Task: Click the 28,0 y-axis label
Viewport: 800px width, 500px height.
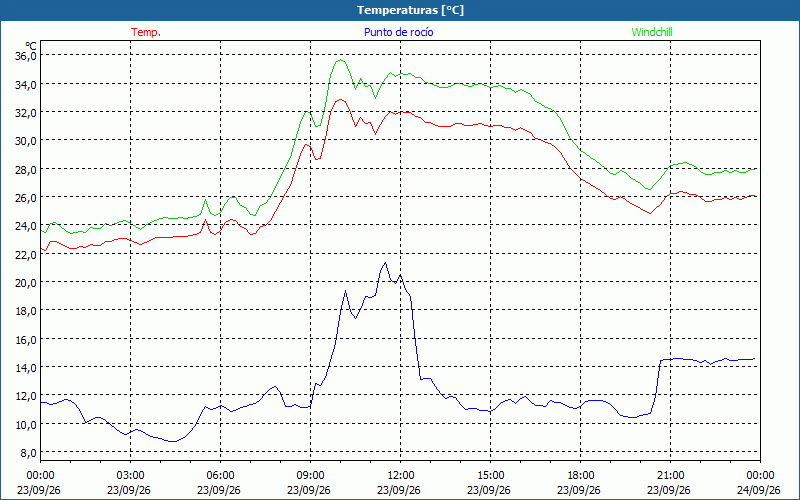Action: tap(25, 169)
